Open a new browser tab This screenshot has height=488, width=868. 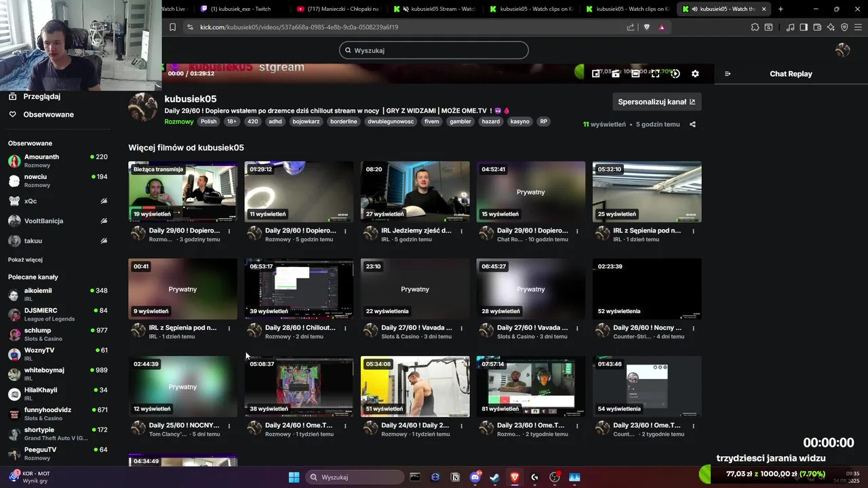tap(781, 9)
